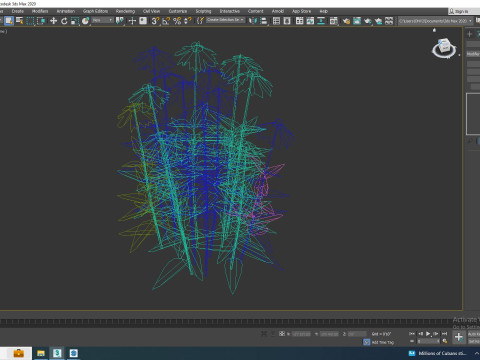
Task: Toggle Spinner Snap
Action: [x=188, y=21]
